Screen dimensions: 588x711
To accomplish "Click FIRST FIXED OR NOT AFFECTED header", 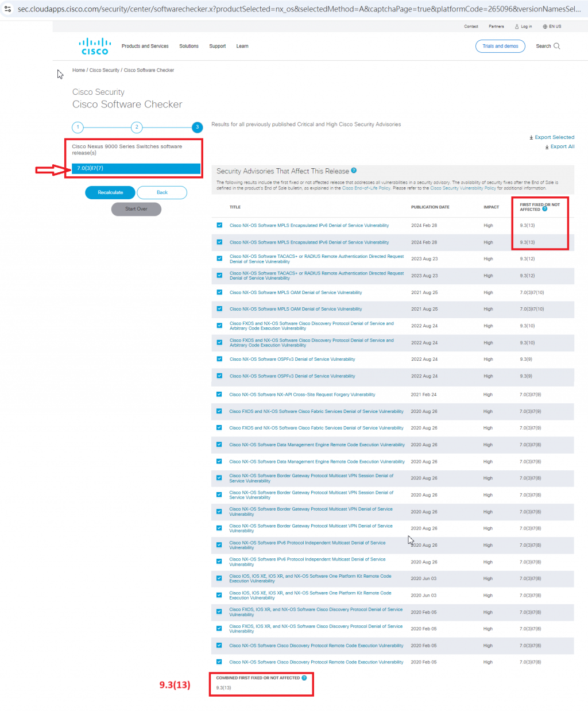I will pos(540,207).
